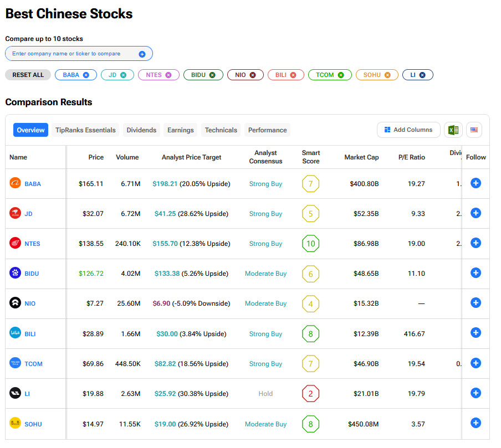This screenshot has height=448, width=501.
Task: Open the Technicals tab
Action: (x=221, y=130)
